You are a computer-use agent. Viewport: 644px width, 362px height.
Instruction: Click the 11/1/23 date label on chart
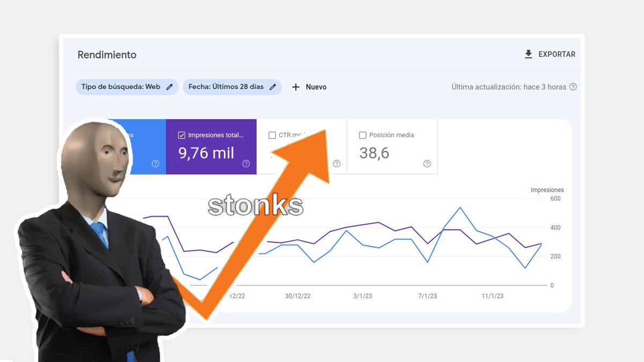[x=493, y=296]
